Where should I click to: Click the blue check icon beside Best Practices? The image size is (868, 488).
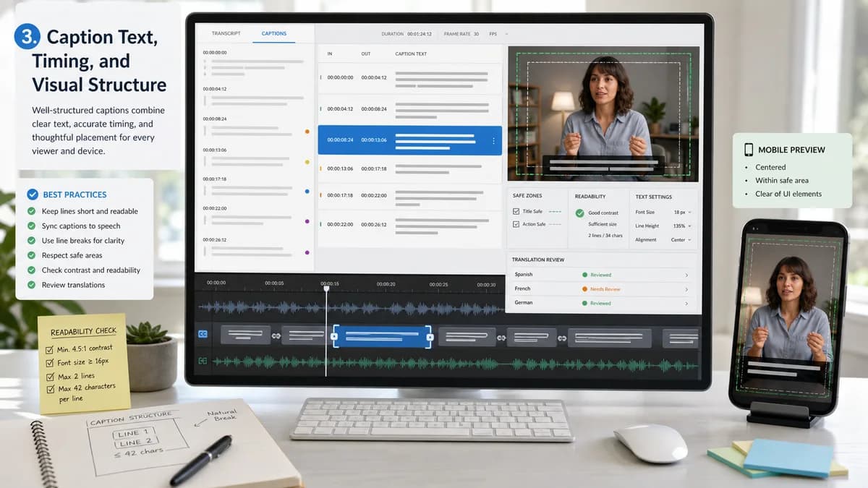(x=32, y=194)
